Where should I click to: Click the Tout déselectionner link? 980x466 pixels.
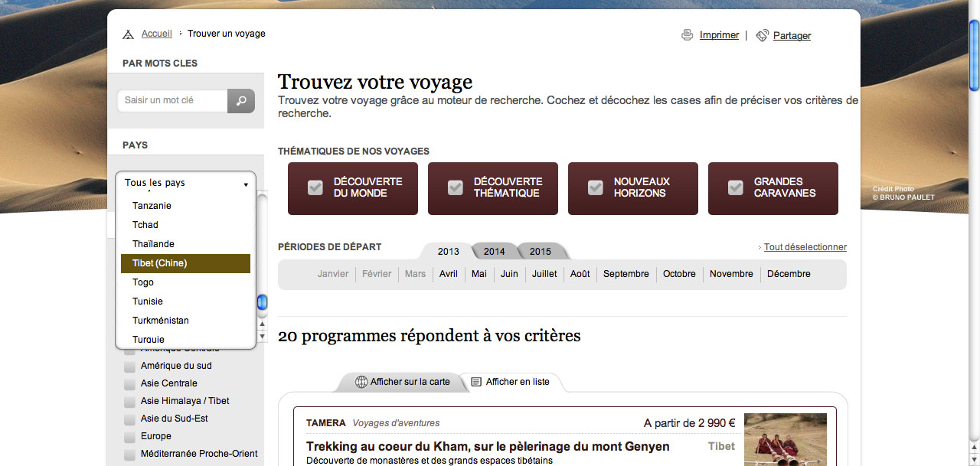[x=805, y=247]
